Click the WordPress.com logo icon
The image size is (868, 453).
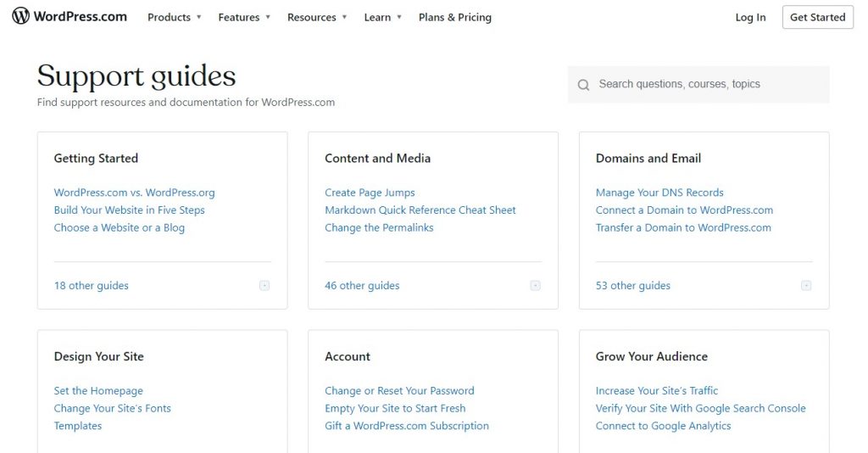[x=20, y=16]
